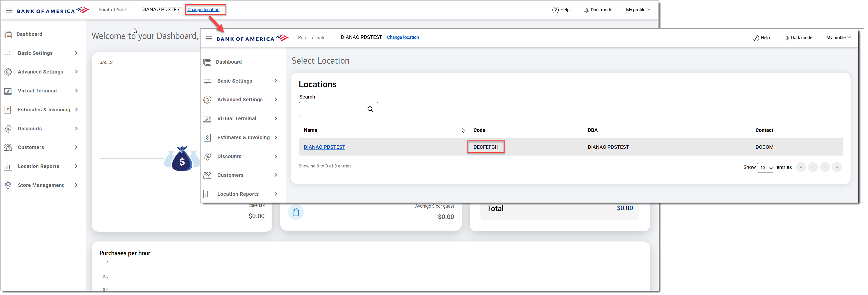The width and height of the screenshot is (868, 295).
Task: Click Bank of America logo in back window
Action: coord(53,10)
